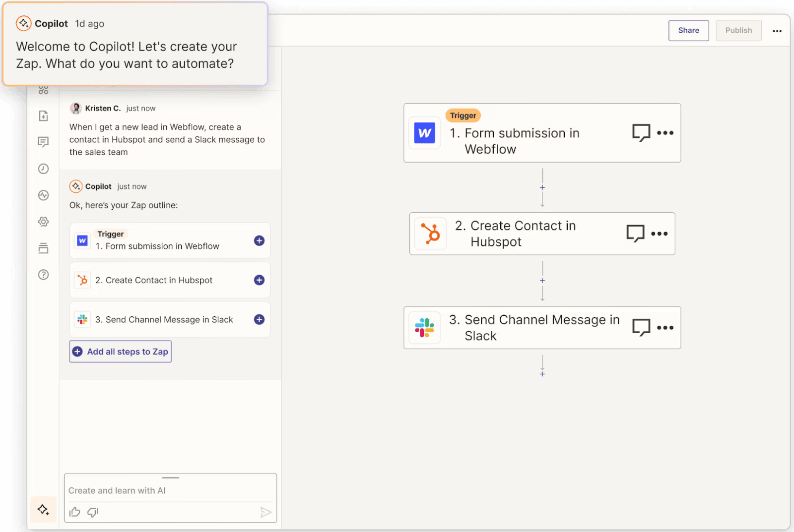Click the Copilot avatar above Zap outline
Image resolution: width=794 pixels, height=532 pixels.
pos(75,186)
